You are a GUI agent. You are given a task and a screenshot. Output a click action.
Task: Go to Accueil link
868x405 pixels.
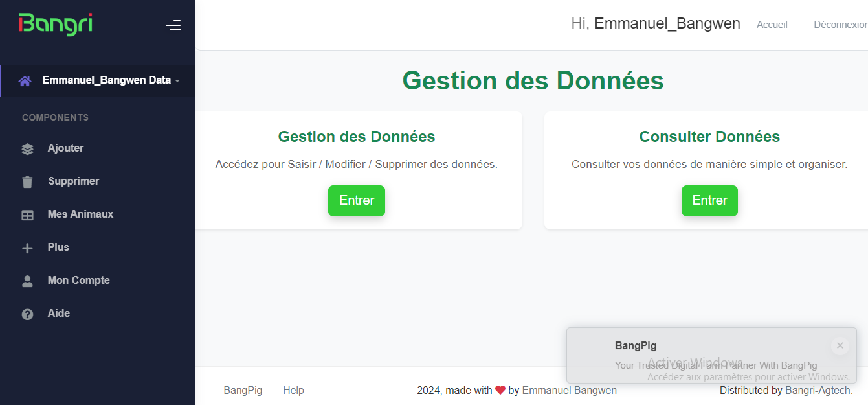click(x=772, y=25)
